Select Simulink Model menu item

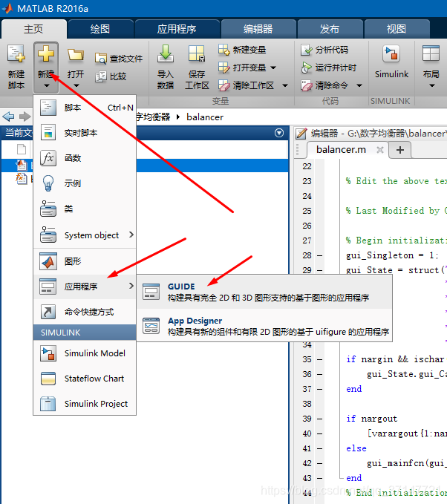(x=85, y=353)
